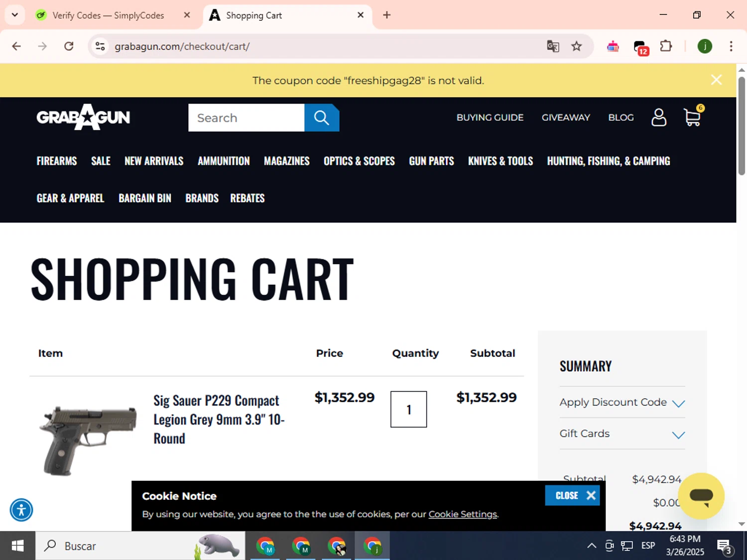Open NEW ARRIVALS menu
This screenshot has width=747, height=560.
(154, 161)
